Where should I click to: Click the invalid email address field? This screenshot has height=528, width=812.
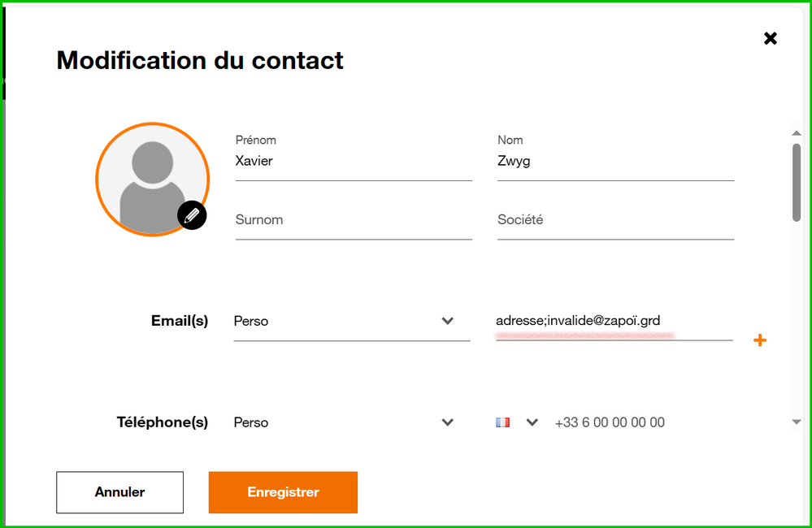point(614,321)
